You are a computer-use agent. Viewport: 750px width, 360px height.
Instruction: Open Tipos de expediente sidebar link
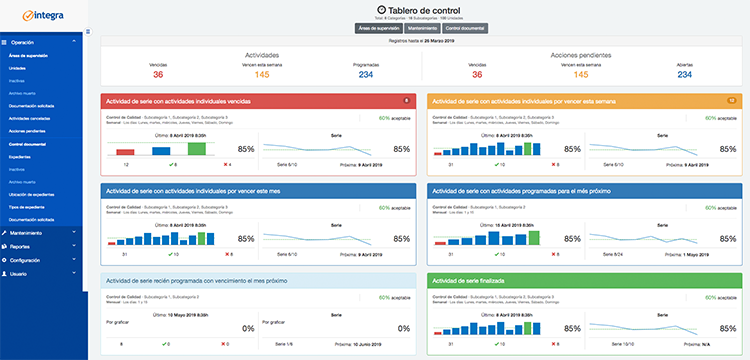tap(27, 207)
